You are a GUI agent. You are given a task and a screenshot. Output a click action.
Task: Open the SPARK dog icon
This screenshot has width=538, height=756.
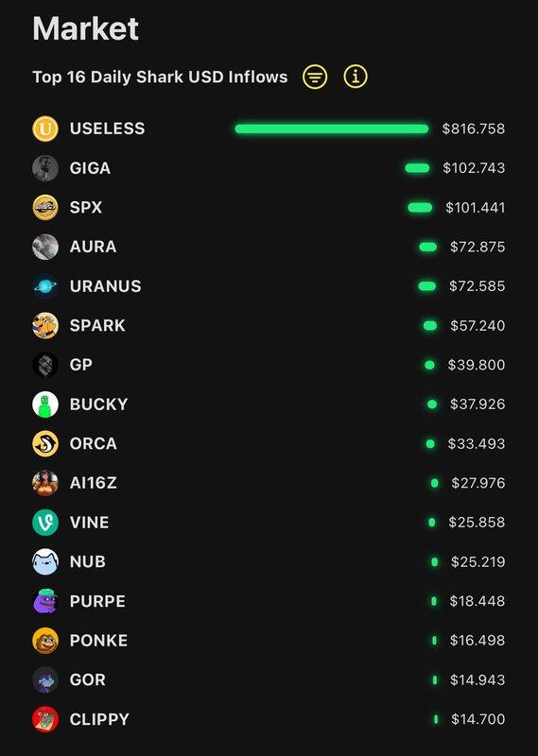(x=45, y=325)
